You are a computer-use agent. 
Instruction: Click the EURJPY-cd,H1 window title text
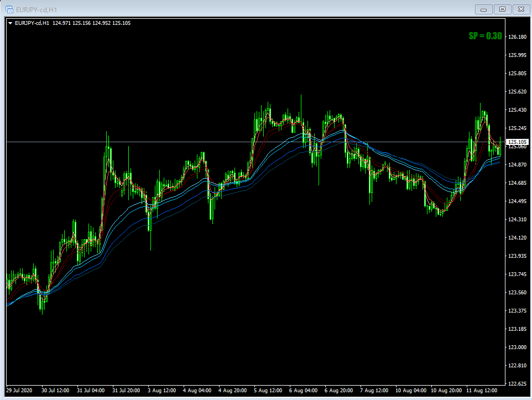tap(36, 10)
